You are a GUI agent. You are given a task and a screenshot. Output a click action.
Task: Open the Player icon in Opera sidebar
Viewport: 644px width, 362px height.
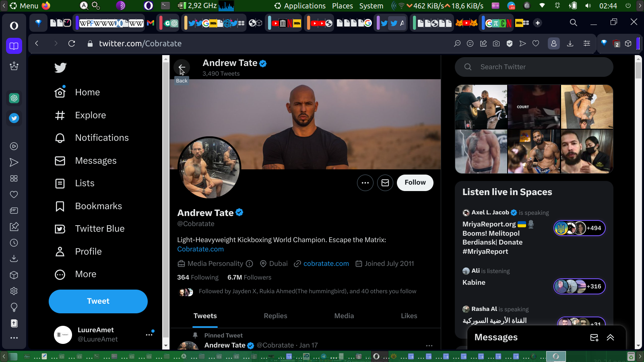(14, 146)
